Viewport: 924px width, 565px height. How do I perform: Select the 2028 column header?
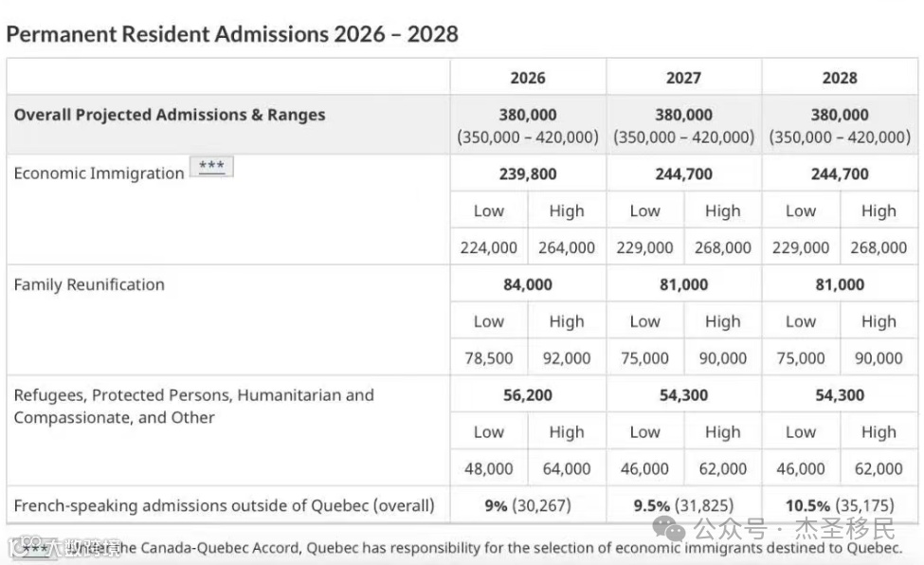pos(840,78)
